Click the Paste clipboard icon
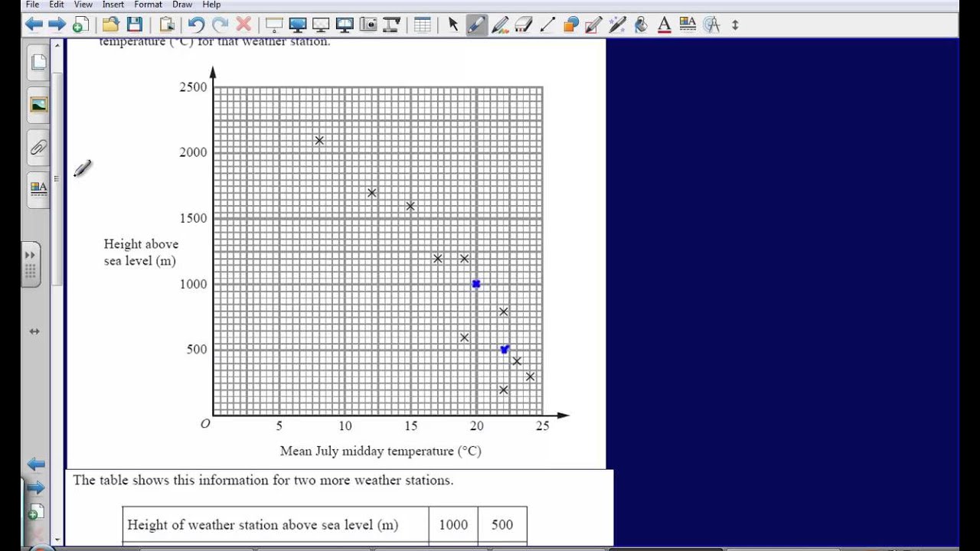 tap(166, 24)
